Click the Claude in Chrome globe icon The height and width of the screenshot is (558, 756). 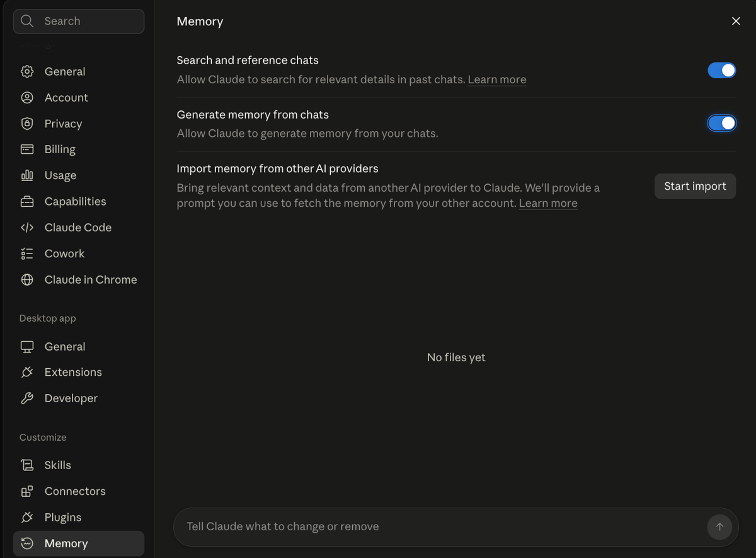[x=27, y=279]
